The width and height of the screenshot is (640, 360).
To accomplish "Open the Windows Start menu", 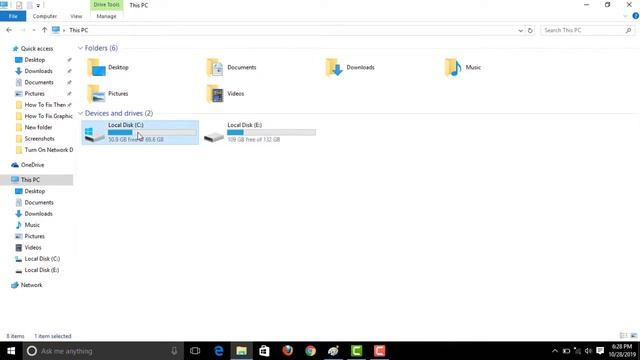I will tap(11, 351).
